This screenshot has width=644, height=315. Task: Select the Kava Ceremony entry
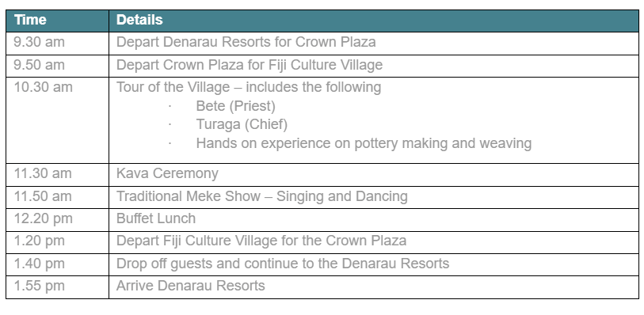(x=167, y=173)
